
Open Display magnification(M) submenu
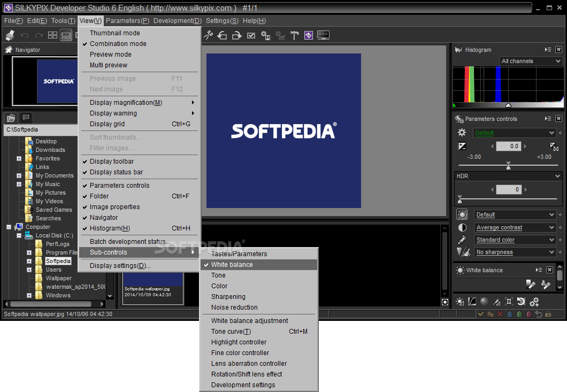(x=139, y=103)
